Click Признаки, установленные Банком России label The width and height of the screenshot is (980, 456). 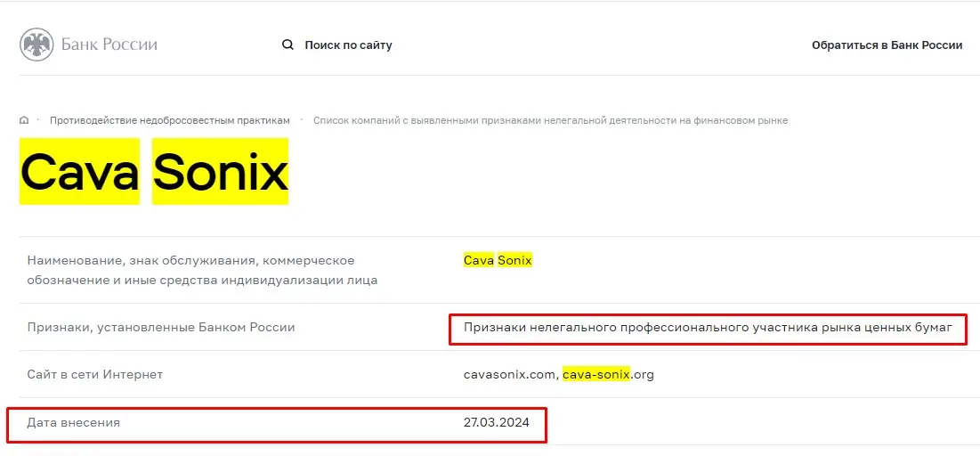(160, 328)
